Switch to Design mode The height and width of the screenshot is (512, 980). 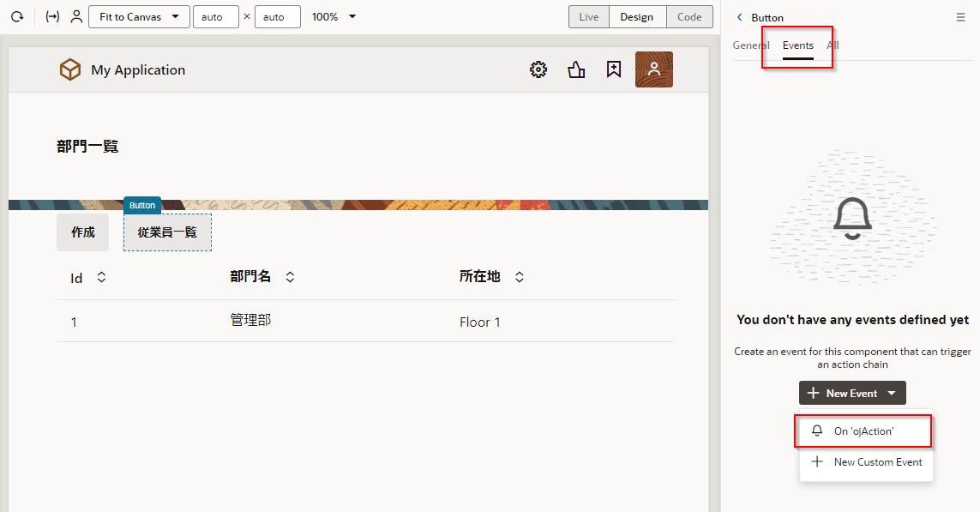click(x=637, y=17)
